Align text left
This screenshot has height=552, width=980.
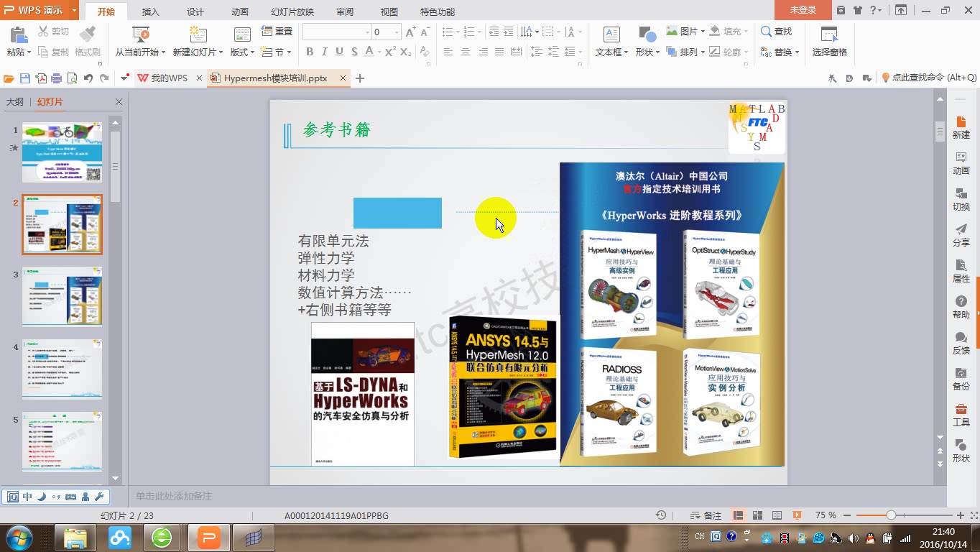click(448, 52)
